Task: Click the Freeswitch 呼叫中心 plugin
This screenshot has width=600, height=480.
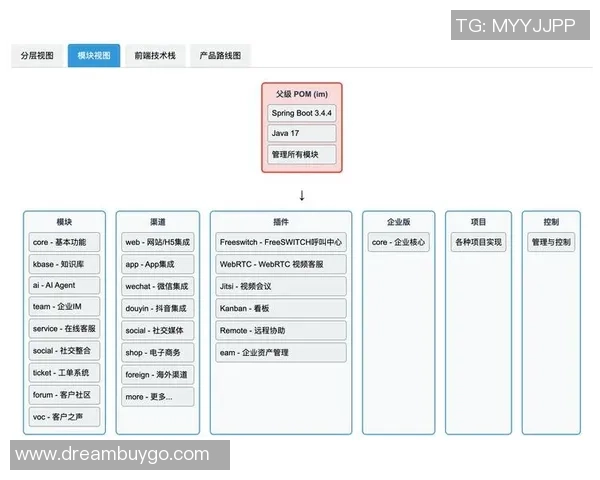Action: click(281, 242)
